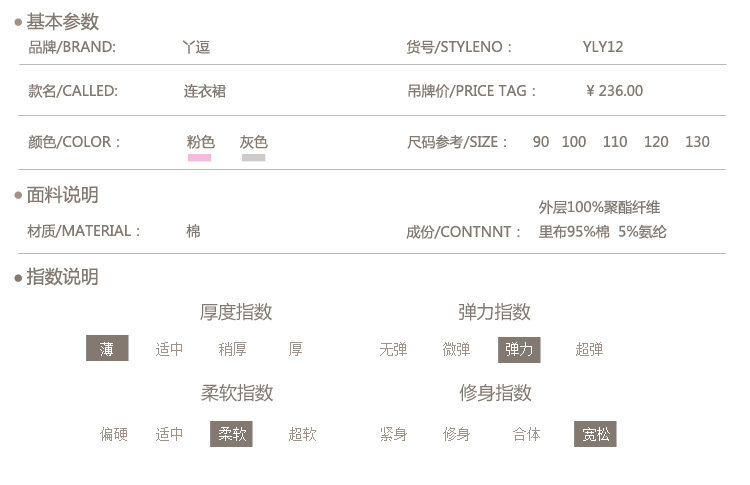Select 微弹 elasticity option
Screen dimensions: 750x485
click(x=456, y=349)
